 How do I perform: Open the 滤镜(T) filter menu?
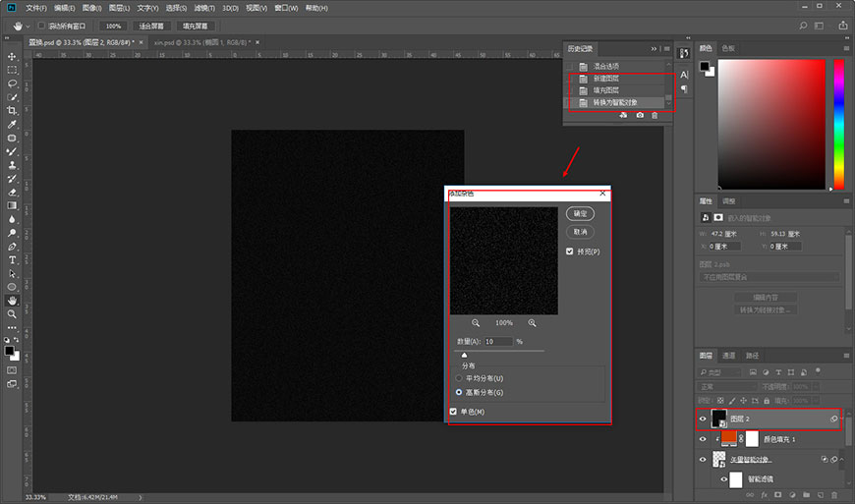[204, 8]
